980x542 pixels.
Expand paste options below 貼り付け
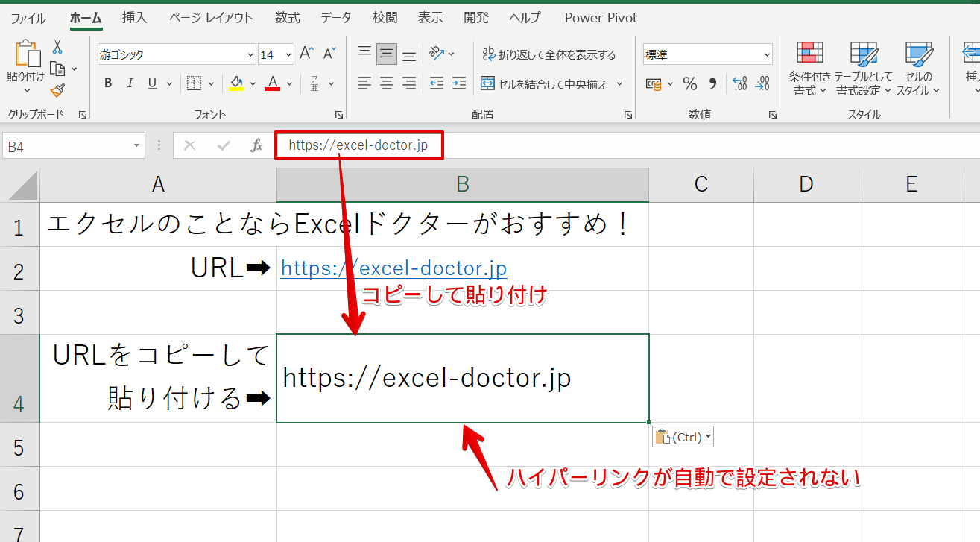[27, 90]
